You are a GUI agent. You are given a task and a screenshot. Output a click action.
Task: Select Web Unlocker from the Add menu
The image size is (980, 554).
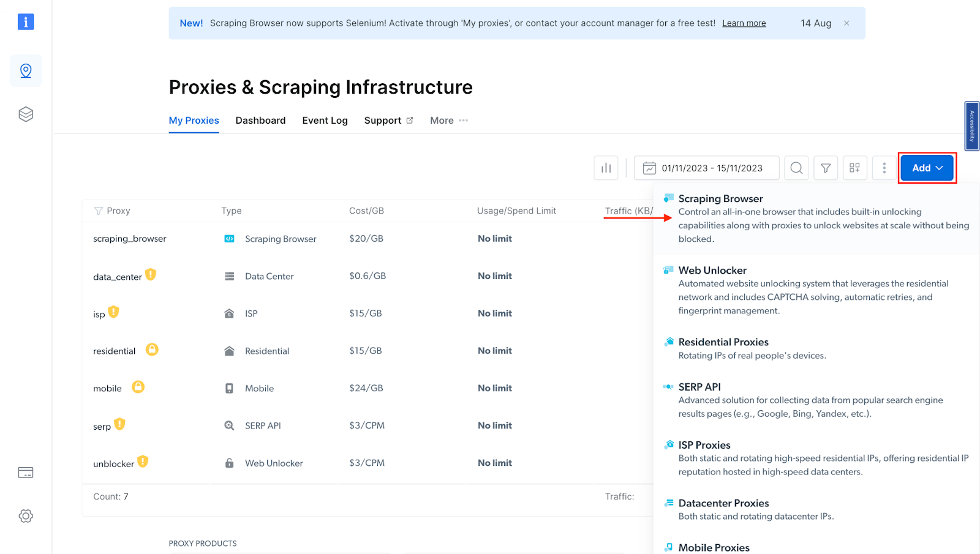click(x=712, y=271)
